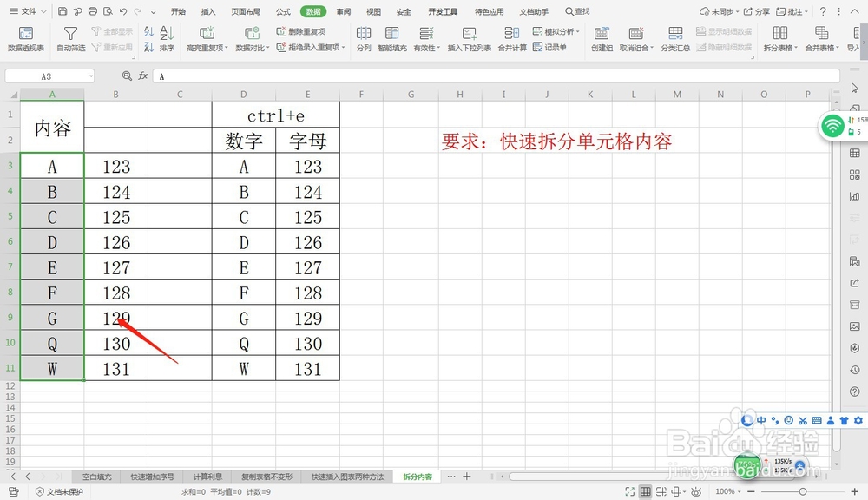Open the 快速增加序号 sheet tab
The image size is (868, 500).
pos(152,477)
